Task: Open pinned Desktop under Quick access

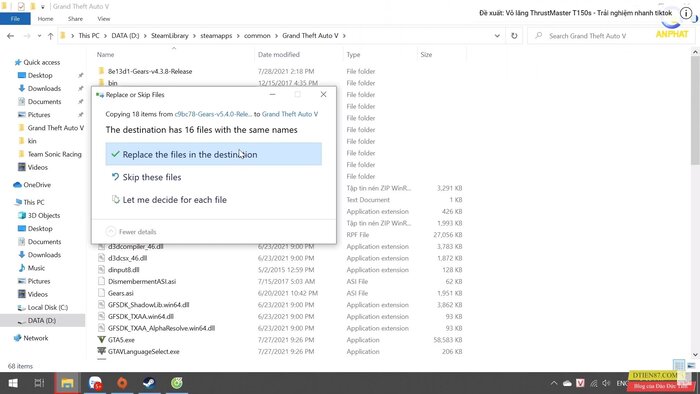Action: tap(40, 75)
